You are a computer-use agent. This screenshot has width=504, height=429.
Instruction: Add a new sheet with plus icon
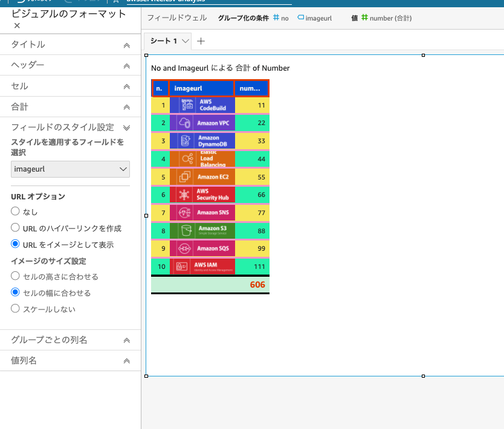201,41
